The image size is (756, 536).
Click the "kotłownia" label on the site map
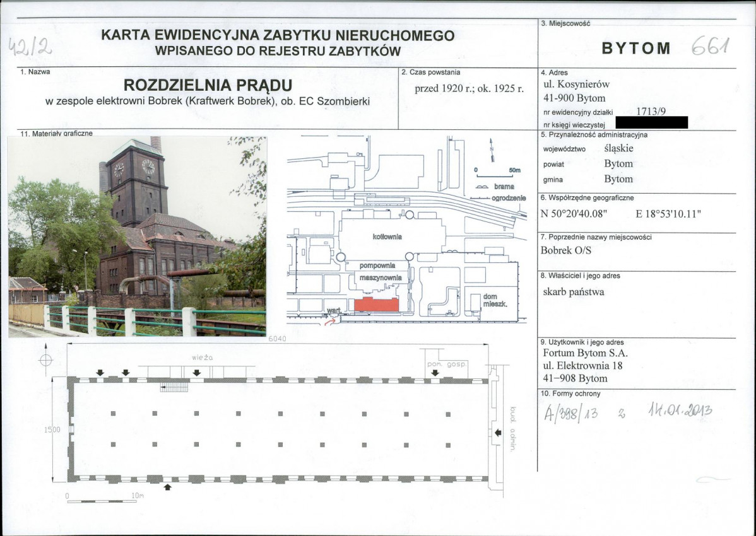(387, 236)
